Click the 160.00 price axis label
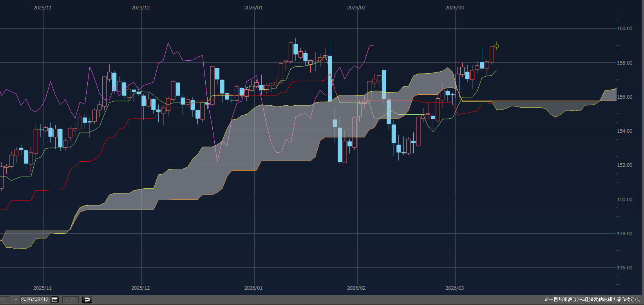 click(624, 29)
